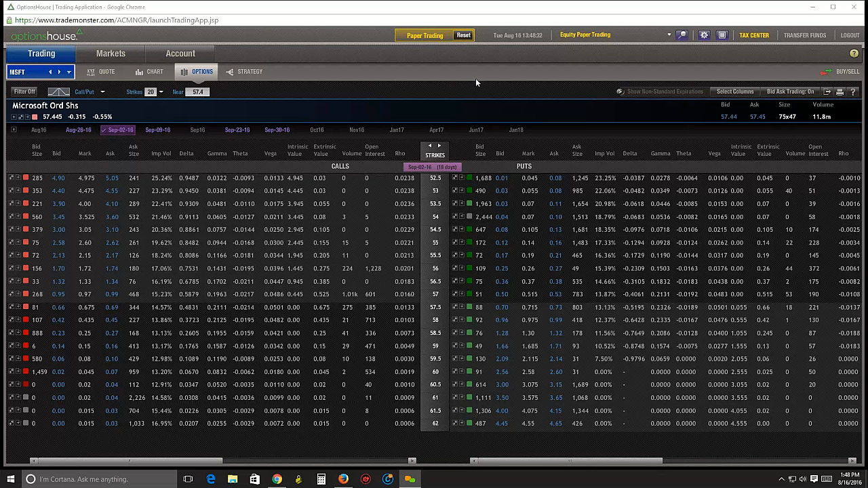Open Windows Start menu
Viewport: 868px width, 488px height.
[10, 479]
